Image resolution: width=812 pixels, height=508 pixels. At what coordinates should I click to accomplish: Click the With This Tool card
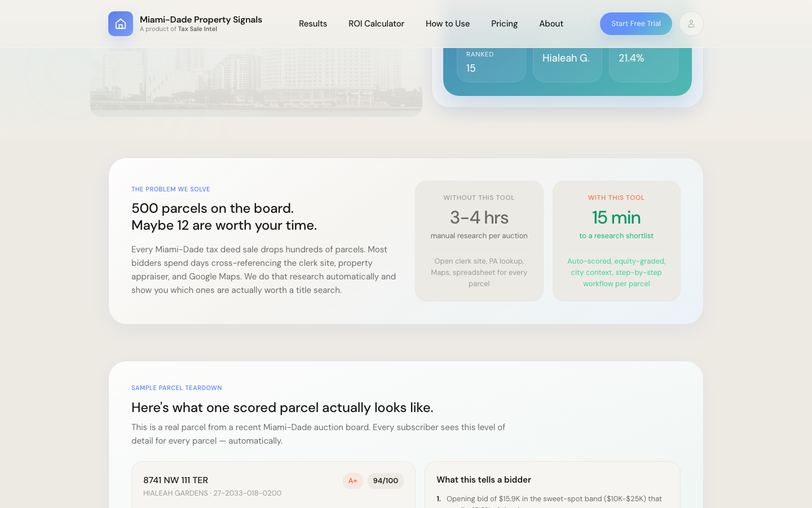(616, 241)
